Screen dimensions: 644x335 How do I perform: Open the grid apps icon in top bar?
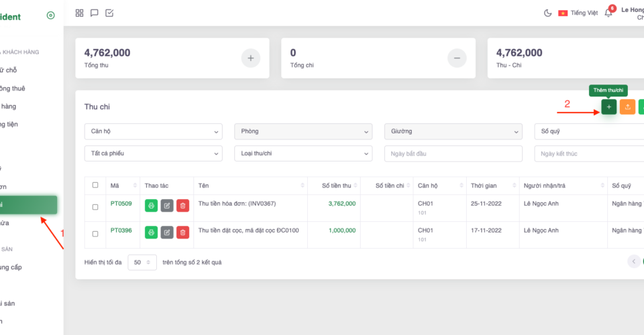pos(80,13)
